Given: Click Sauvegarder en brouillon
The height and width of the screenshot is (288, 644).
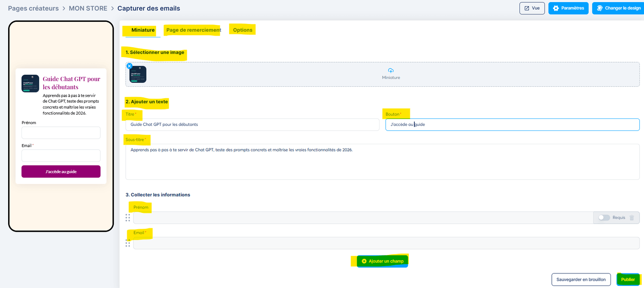Looking at the screenshot, I should tap(581, 279).
